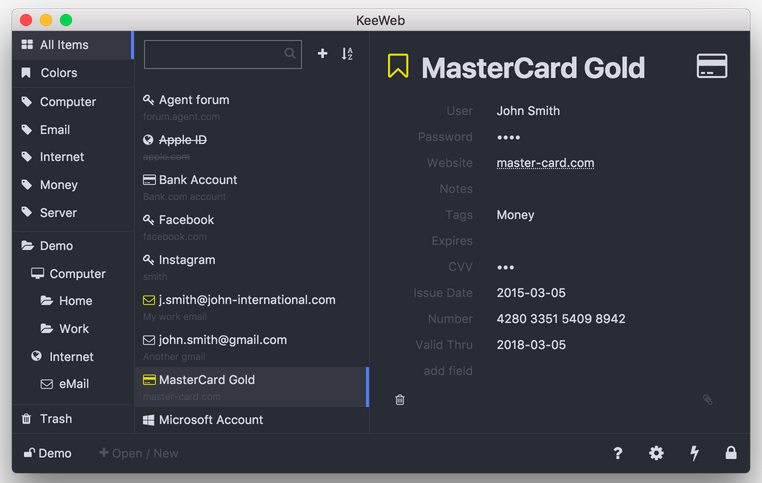Click add field in details

pyautogui.click(x=448, y=371)
